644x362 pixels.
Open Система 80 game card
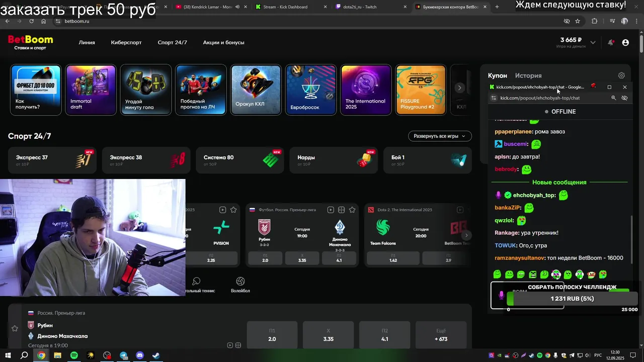point(240,160)
